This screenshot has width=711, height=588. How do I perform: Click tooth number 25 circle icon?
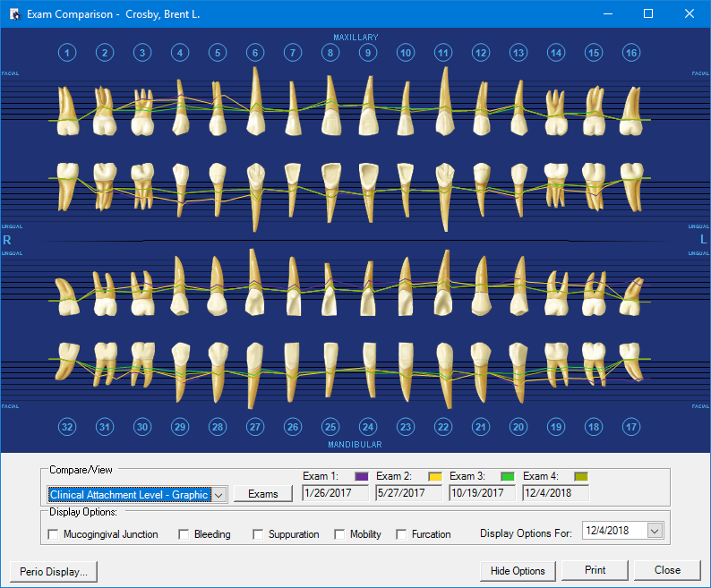330,427
